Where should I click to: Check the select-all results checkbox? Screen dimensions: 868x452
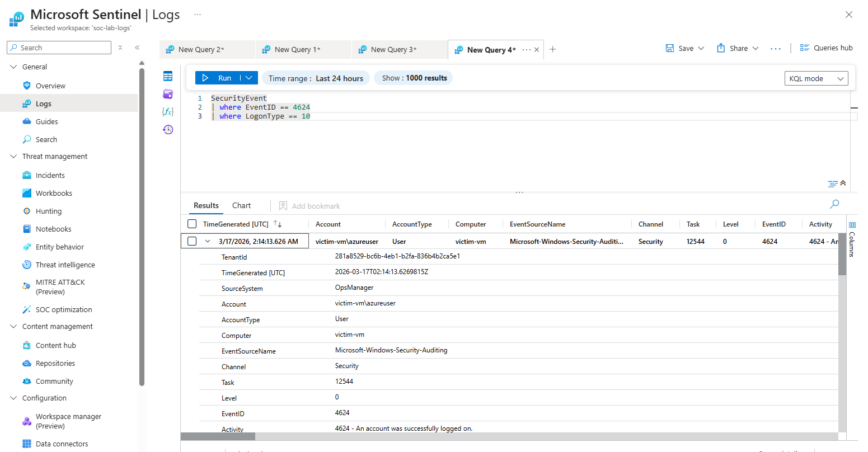[x=192, y=223]
